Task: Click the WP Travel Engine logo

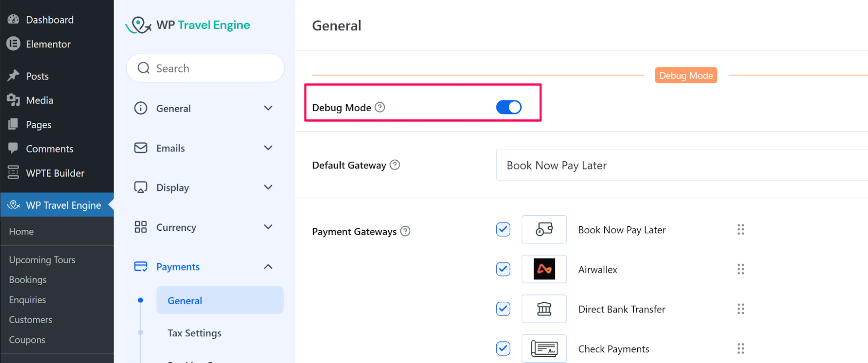Action: (x=188, y=25)
